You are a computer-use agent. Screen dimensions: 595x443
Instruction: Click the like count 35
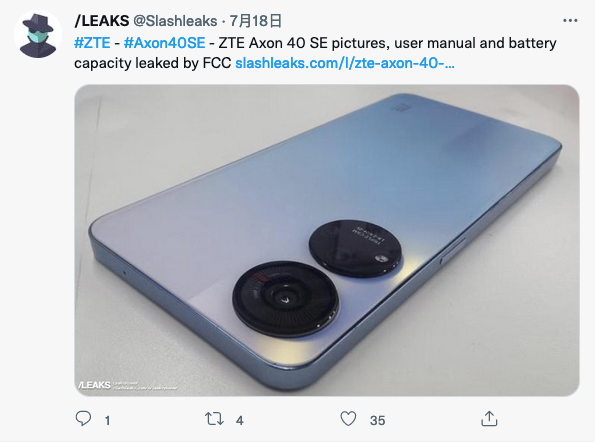pos(378,420)
